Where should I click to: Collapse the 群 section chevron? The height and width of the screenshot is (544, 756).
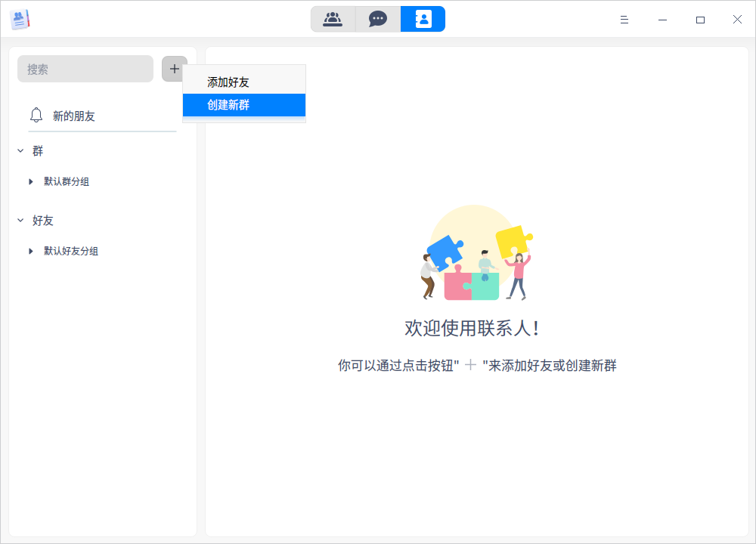(x=20, y=151)
